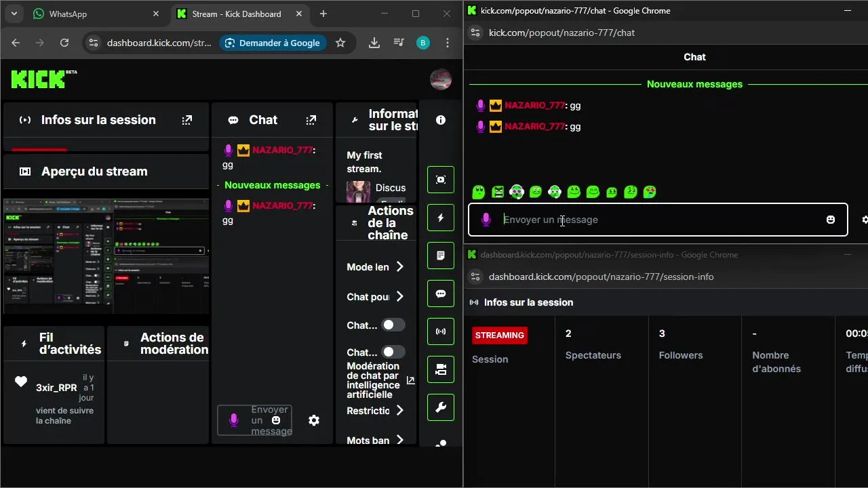Open the Chrome profile B avatar
The width and height of the screenshot is (868, 488).
click(x=423, y=43)
